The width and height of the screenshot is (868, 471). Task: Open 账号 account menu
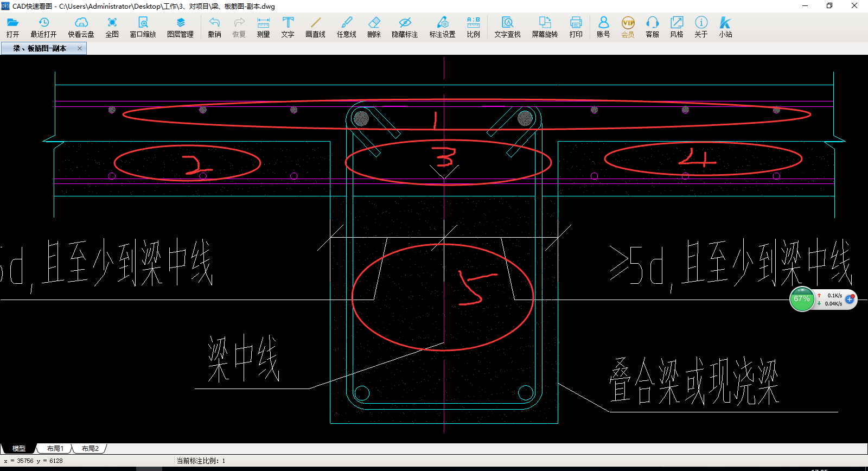603,27
